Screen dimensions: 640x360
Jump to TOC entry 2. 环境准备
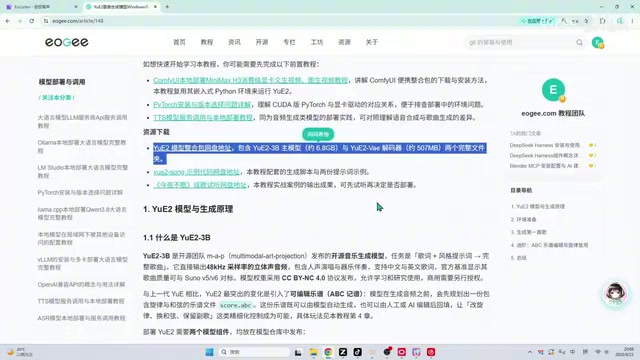click(523, 220)
